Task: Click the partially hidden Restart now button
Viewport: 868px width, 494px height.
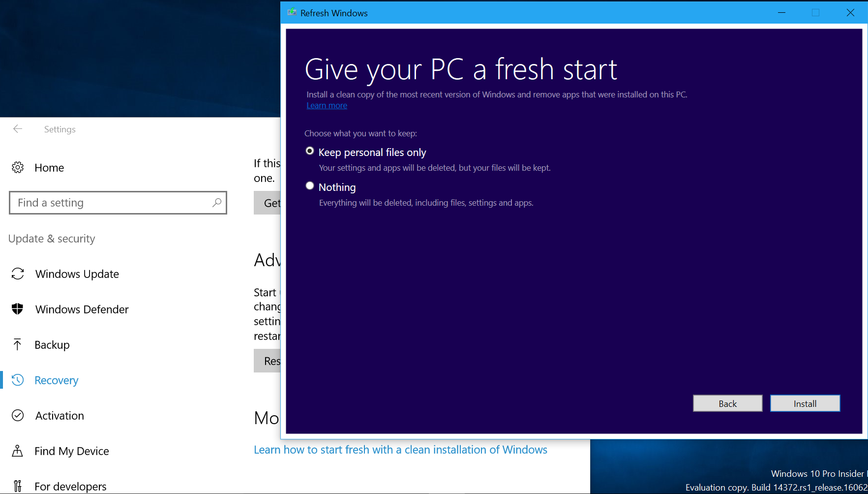Action: [x=267, y=361]
